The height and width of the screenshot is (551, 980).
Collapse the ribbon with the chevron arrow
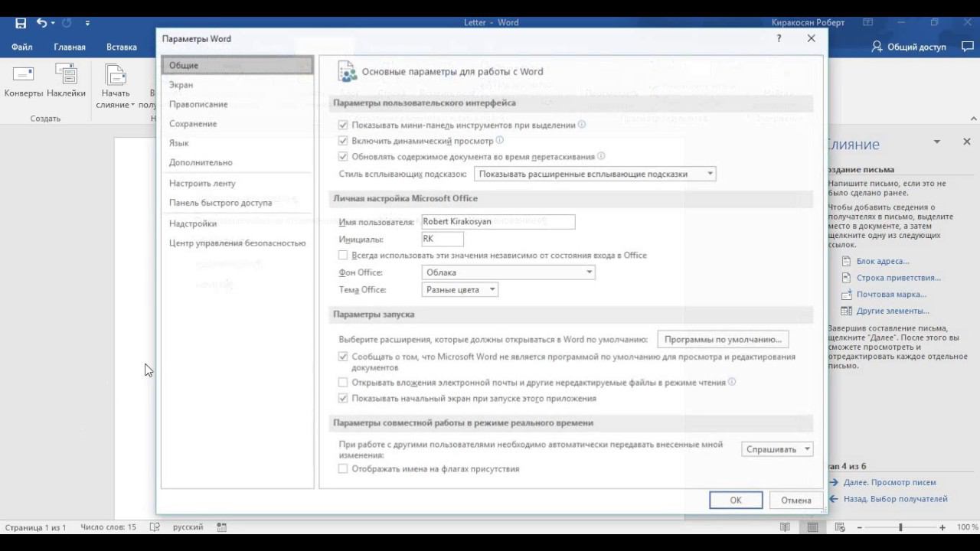pyautogui.click(x=974, y=119)
